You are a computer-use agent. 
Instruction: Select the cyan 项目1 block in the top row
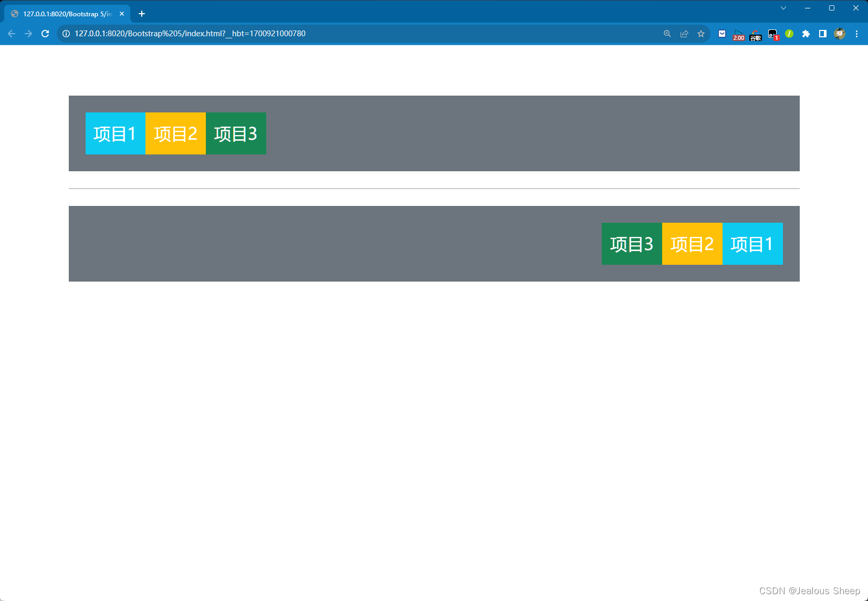tap(116, 133)
